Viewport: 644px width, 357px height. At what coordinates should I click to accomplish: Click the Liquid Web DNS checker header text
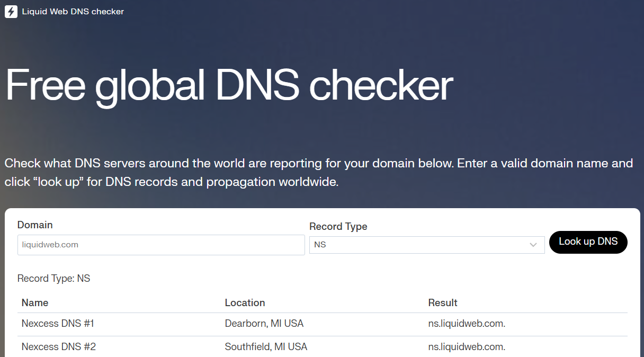[x=73, y=11]
